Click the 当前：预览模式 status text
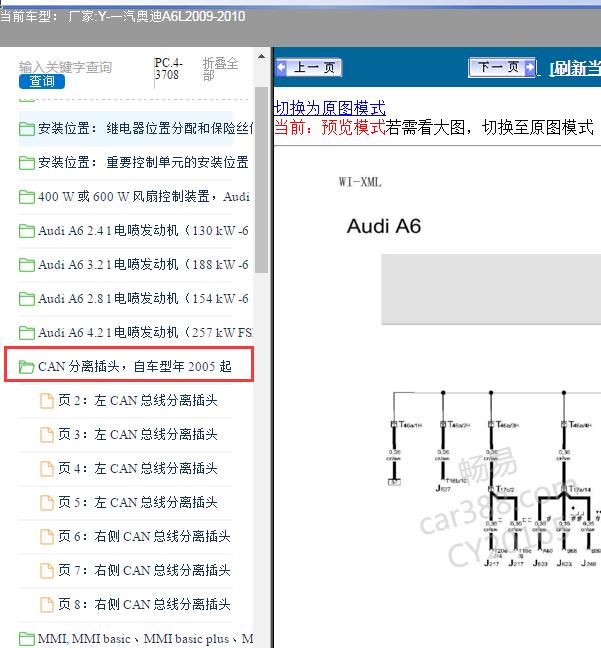This screenshot has height=648, width=601. click(x=329, y=127)
